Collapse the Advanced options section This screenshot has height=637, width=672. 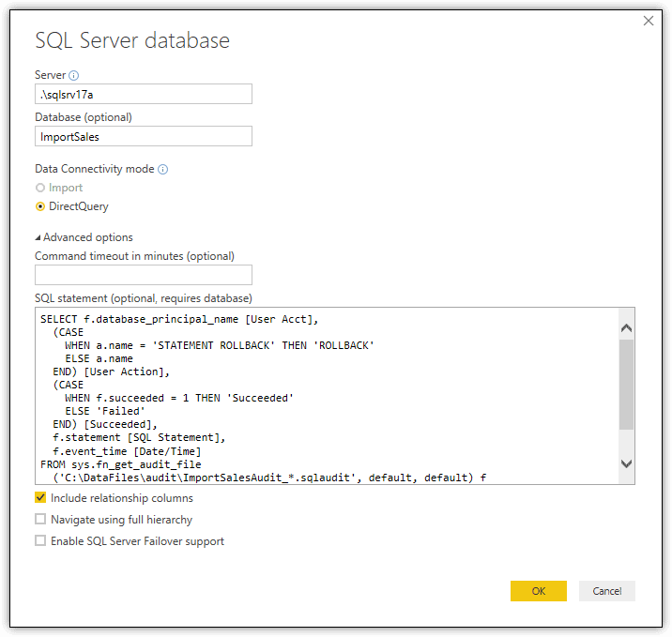coord(38,237)
